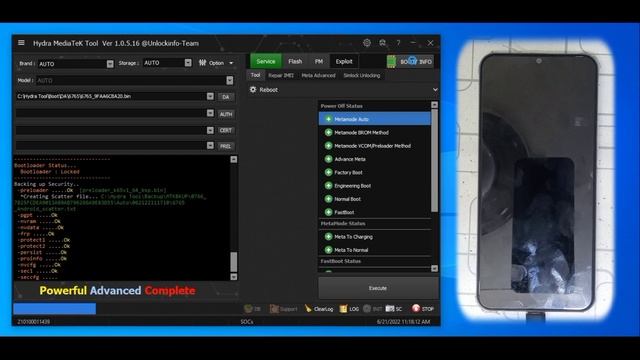Open settings gear in title bar
Image resolution: width=640 pixels, height=360 pixels.
[x=367, y=42]
